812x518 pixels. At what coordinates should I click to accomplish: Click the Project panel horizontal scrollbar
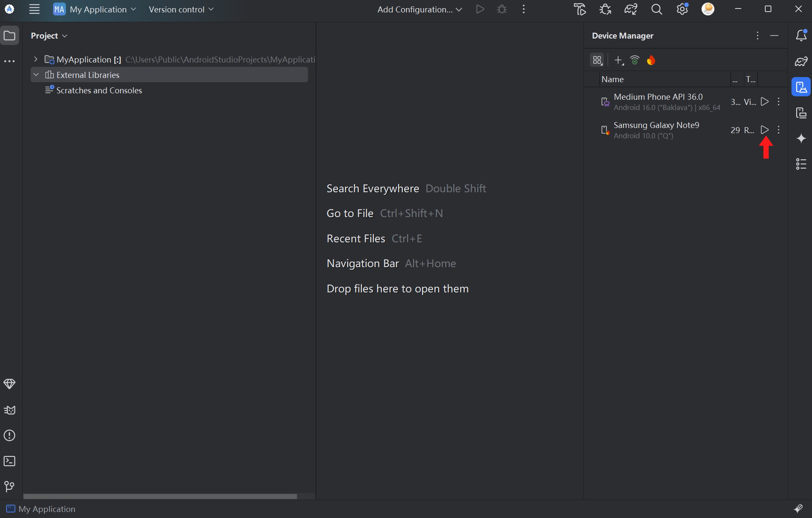click(x=160, y=496)
